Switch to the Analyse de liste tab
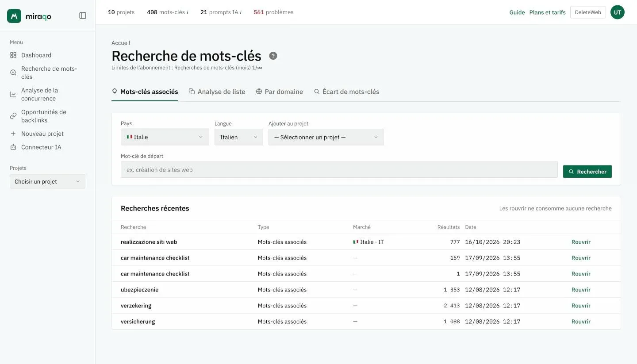This screenshot has width=637, height=364. (x=217, y=92)
